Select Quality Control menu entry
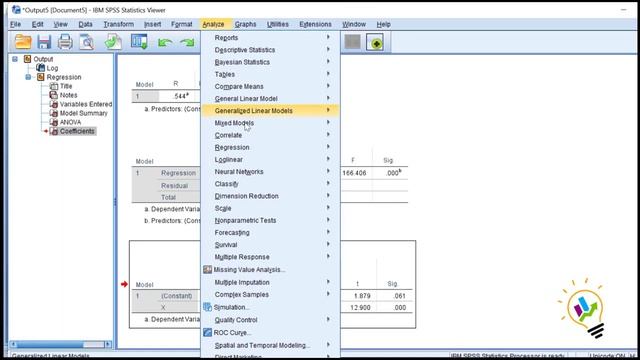Screen dimensions: 640x360 pyautogui.click(x=270, y=320)
